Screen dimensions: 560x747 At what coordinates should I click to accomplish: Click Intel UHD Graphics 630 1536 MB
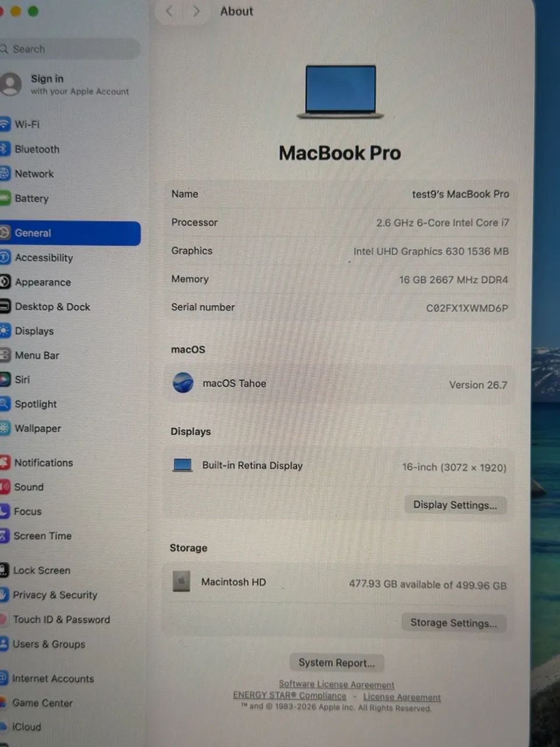coord(431,251)
